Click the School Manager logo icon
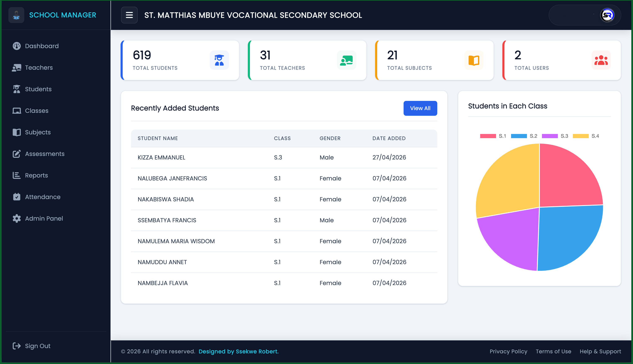The width and height of the screenshot is (633, 364). point(16,15)
